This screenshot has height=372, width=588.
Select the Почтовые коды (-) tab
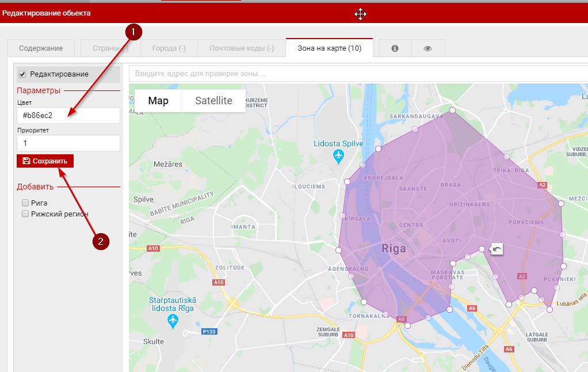pyautogui.click(x=241, y=48)
